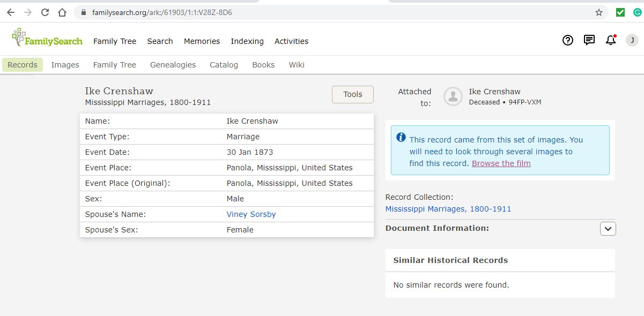Click the Ike Crenshaw person portrait icon
The width and height of the screenshot is (644, 316).
(x=453, y=96)
